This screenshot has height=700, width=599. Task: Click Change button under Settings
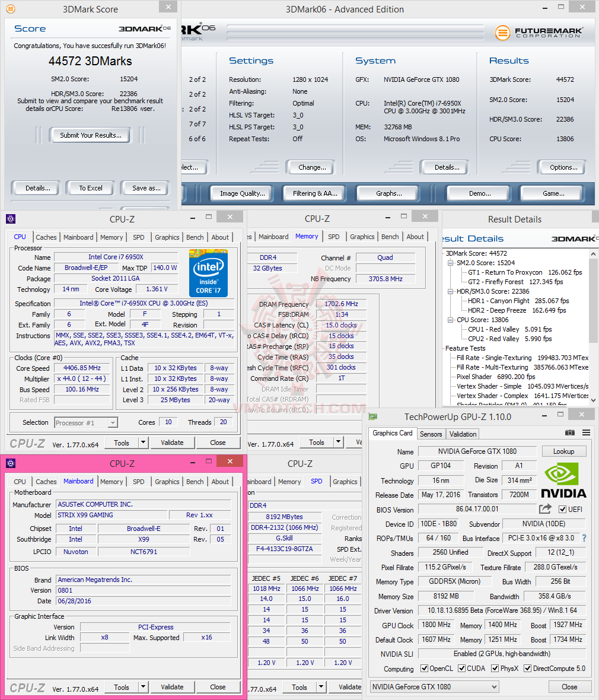pyautogui.click(x=312, y=167)
